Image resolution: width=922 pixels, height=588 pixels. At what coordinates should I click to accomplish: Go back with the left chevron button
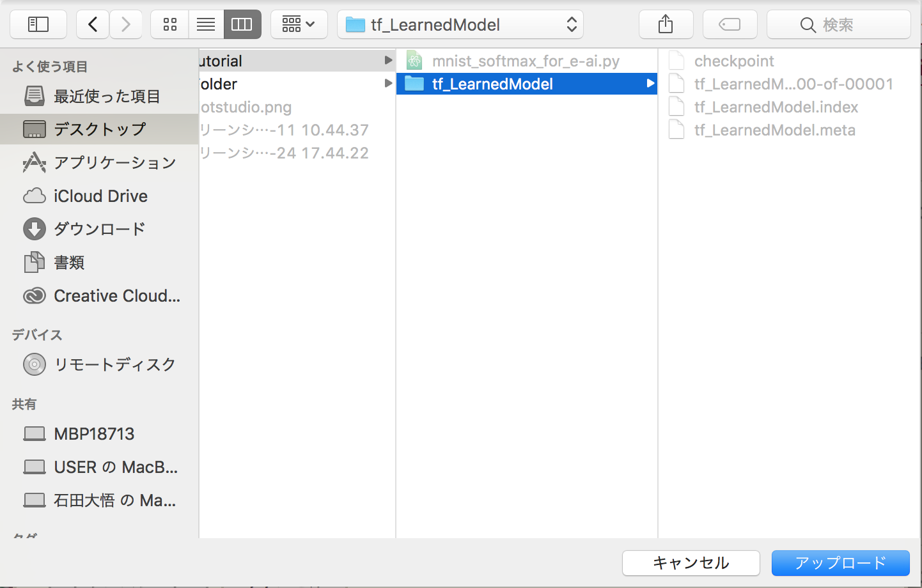(x=93, y=24)
